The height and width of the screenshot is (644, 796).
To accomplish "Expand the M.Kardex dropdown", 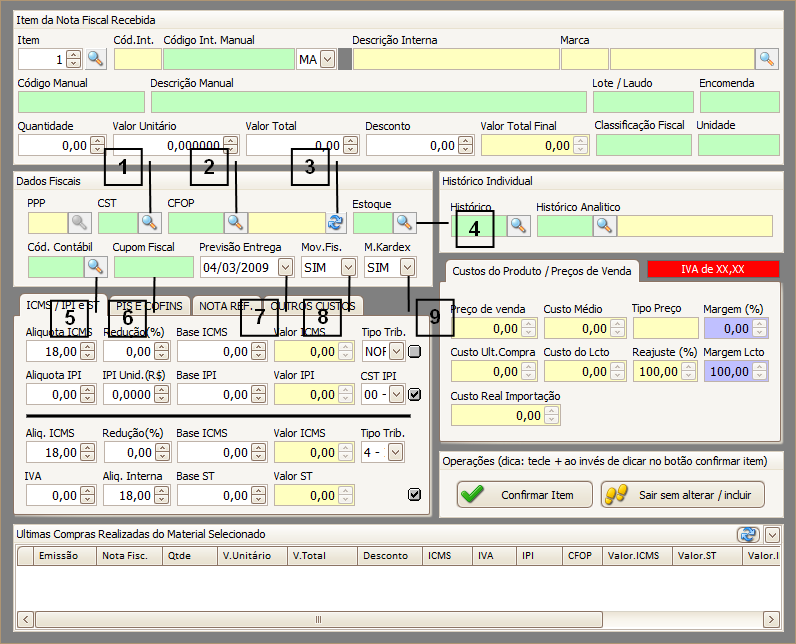I will click(407, 267).
